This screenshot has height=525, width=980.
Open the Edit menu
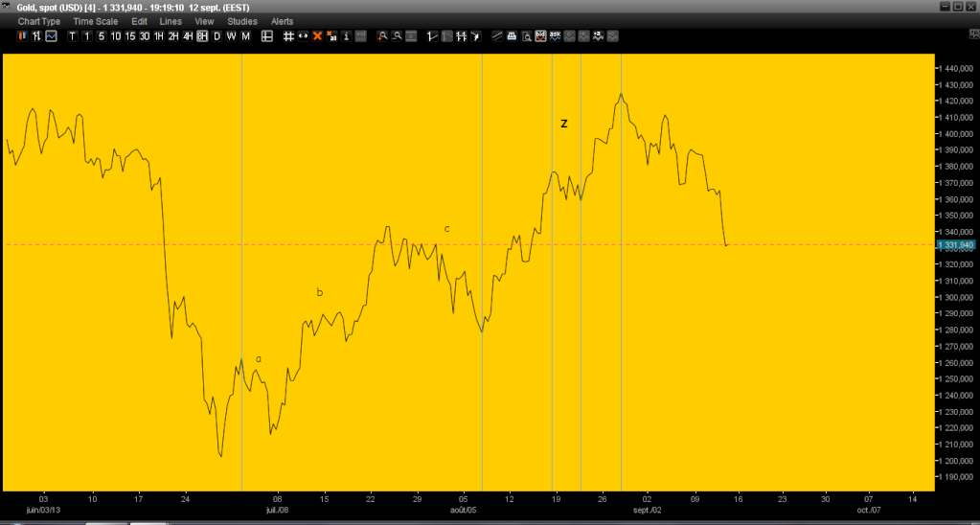(x=139, y=21)
